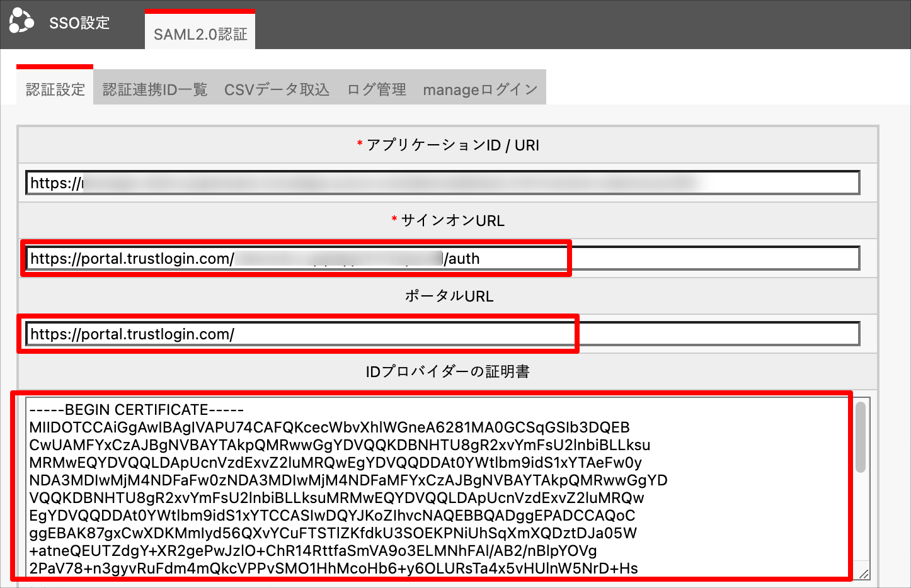Click the アプリケーションID / URI input field

442,183
